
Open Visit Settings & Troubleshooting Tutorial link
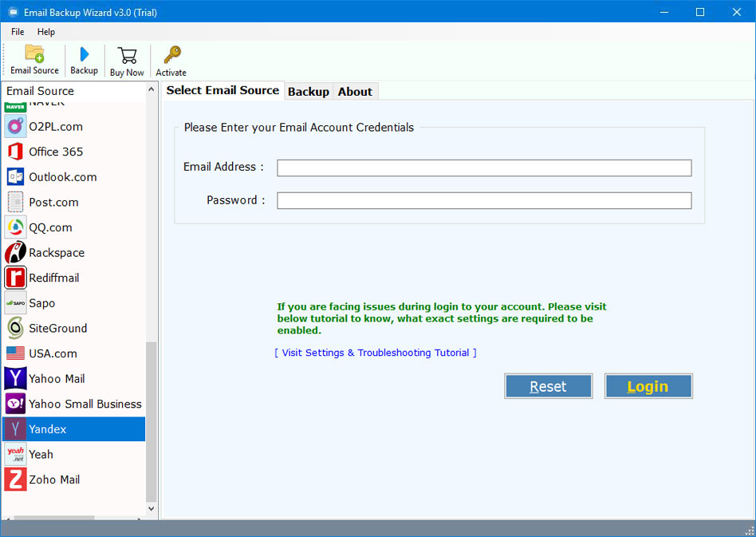coord(375,353)
